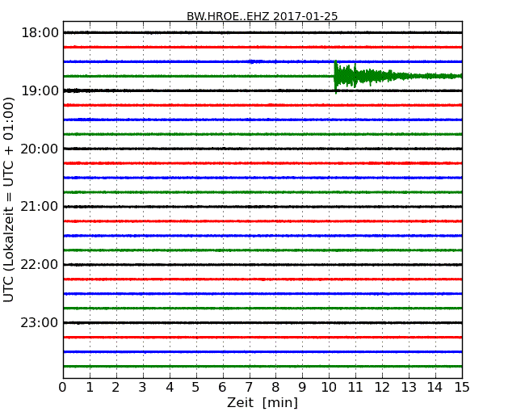The height and width of the screenshot is (420, 525).
Task: Click the x-axis tick label 7
Action: pyautogui.click(x=249, y=387)
